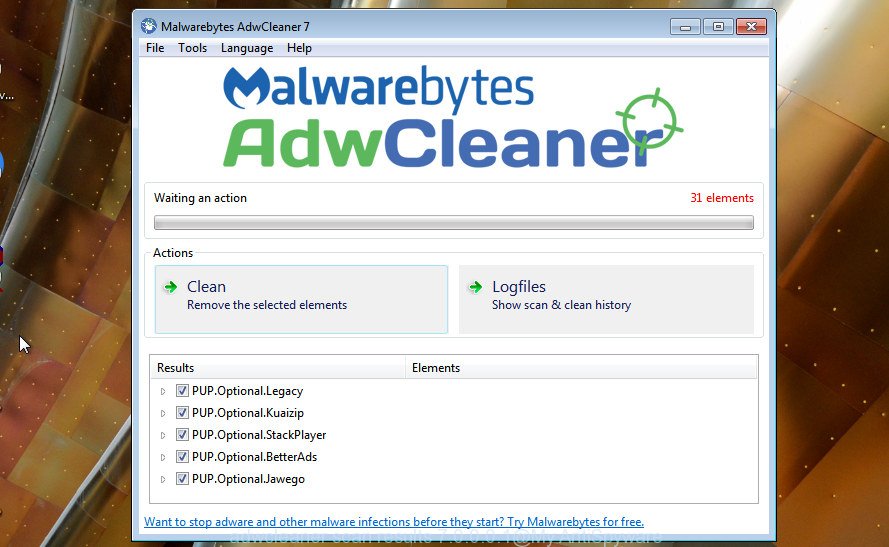Uncheck the PUP.Optional.Jawego checkbox
889x547 pixels.
[182, 479]
